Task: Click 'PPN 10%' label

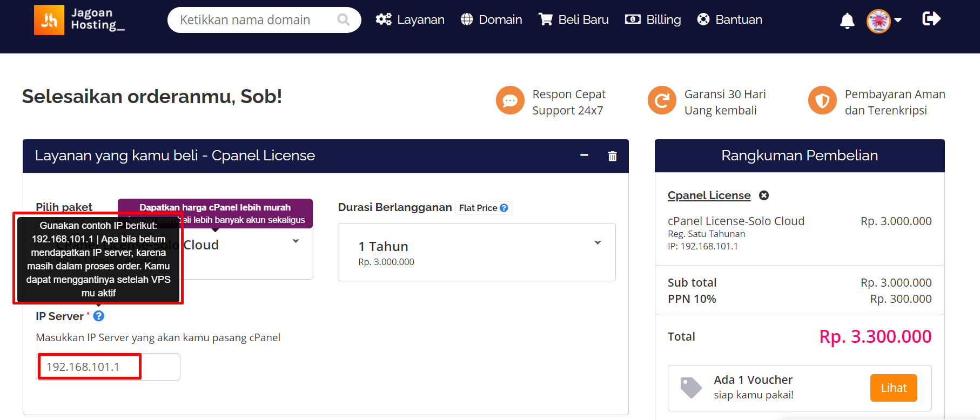Action: (692, 299)
